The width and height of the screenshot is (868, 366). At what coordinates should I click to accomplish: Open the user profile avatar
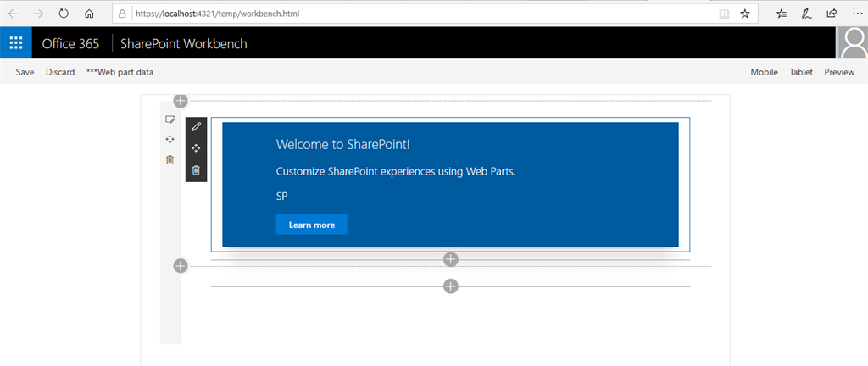(853, 42)
